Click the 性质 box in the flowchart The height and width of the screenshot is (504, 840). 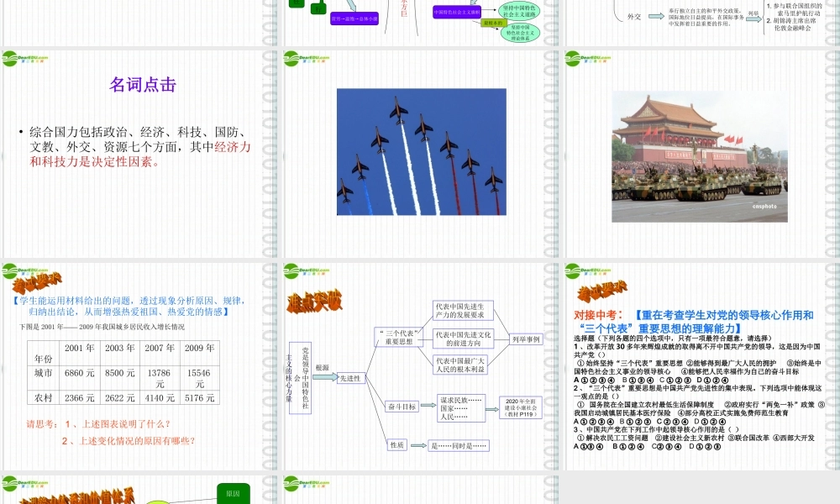pos(397,445)
